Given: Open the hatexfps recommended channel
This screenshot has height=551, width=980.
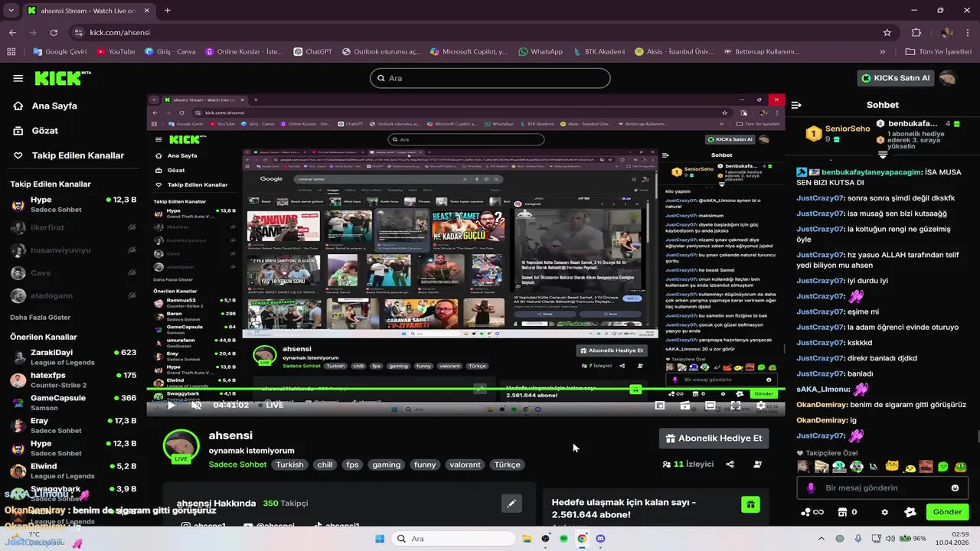Looking at the screenshot, I should click(x=73, y=380).
